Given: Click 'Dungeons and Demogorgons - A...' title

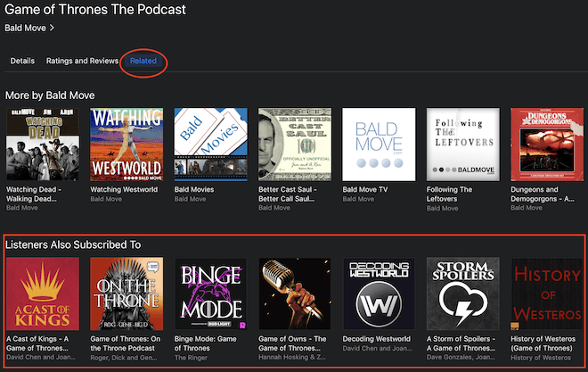Looking at the screenshot, I should point(543,194).
